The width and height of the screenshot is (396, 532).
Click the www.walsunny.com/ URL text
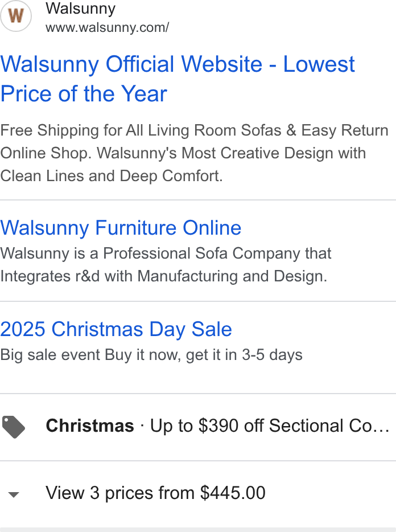[107, 27]
